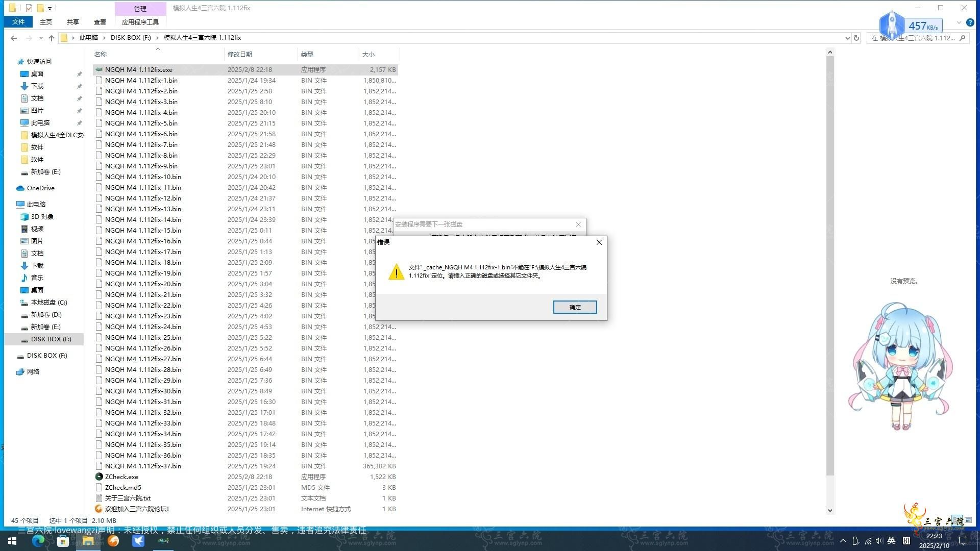Open Explorer help icon
This screenshot has height=551, width=980.
click(x=970, y=22)
